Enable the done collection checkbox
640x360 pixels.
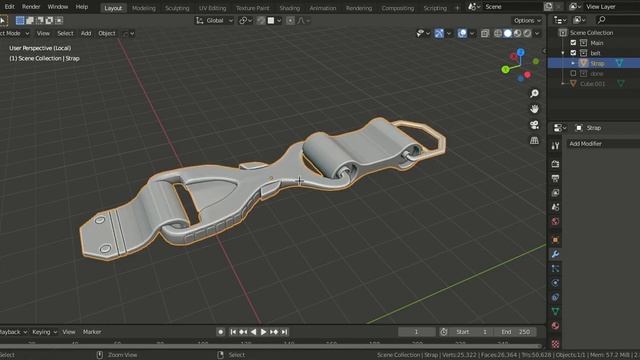[x=573, y=73]
